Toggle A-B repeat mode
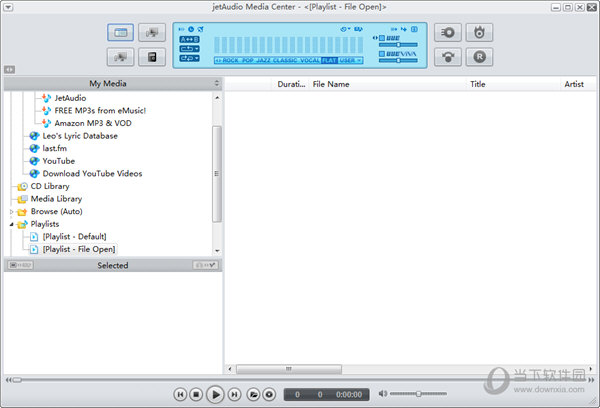 pos(189,39)
